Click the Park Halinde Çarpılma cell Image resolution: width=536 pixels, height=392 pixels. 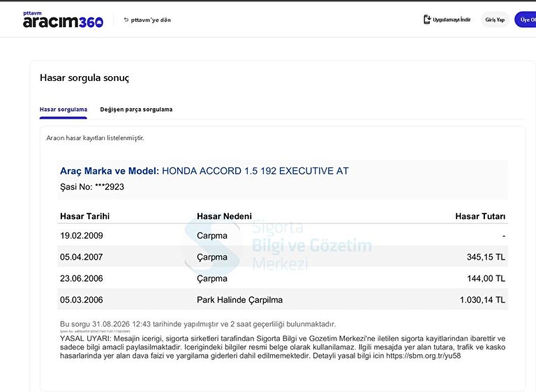239,300
